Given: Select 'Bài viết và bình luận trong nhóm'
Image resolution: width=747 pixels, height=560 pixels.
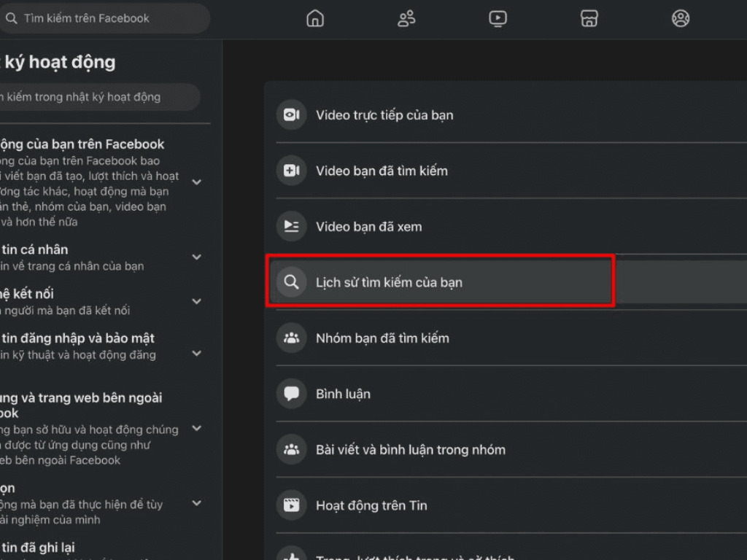Looking at the screenshot, I should click(x=410, y=450).
